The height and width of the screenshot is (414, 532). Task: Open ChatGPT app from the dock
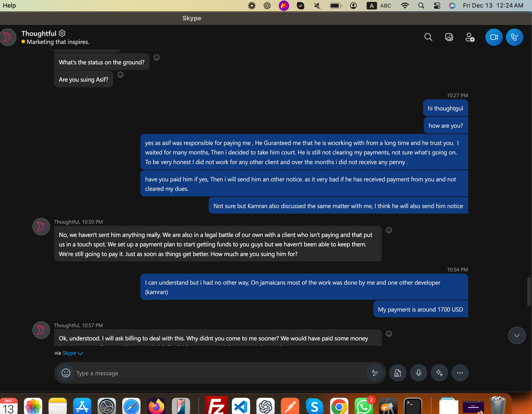[x=266, y=406]
